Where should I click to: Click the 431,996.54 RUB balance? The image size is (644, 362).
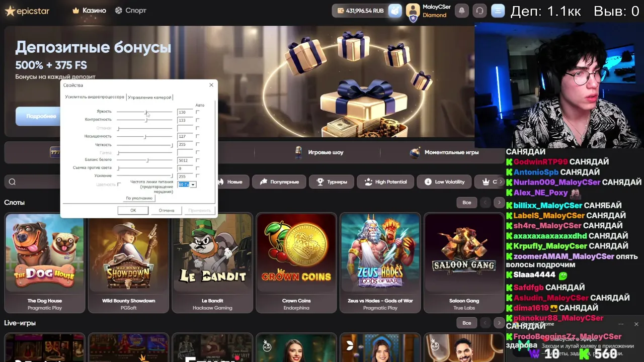pyautogui.click(x=365, y=11)
